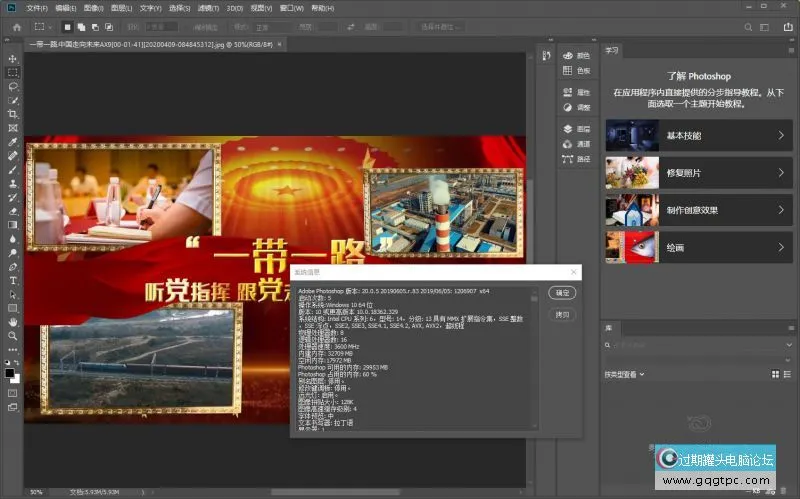This screenshot has width=800, height=499.
Task: Switch to the 学习 panel tab
Action: (x=612, y=51)
